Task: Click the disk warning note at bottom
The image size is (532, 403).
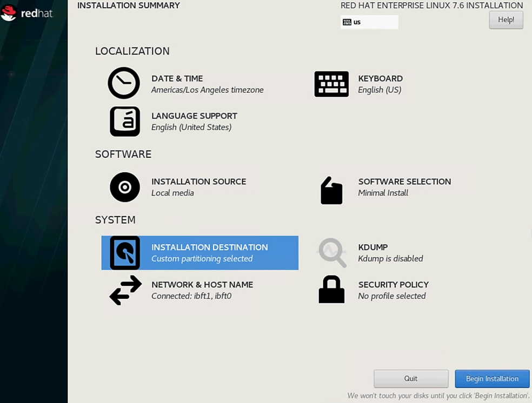Action: pos(438,395)
